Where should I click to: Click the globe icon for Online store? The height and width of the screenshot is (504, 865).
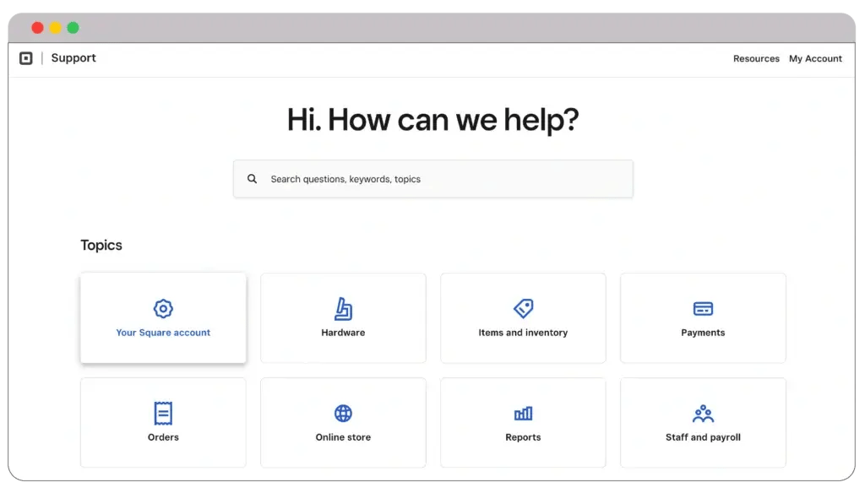343,413
